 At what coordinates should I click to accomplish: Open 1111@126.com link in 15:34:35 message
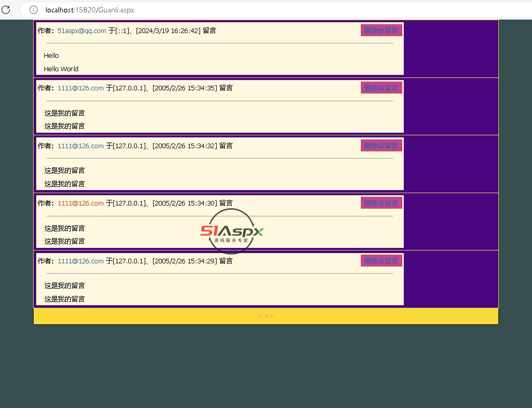pyautogui.click(x=81, y=88)
